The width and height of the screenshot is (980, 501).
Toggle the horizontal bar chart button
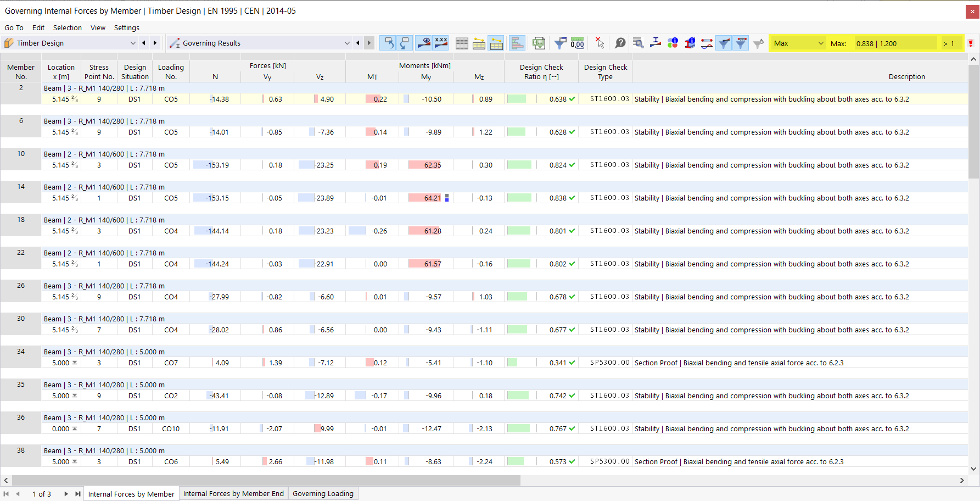[517, 43]
